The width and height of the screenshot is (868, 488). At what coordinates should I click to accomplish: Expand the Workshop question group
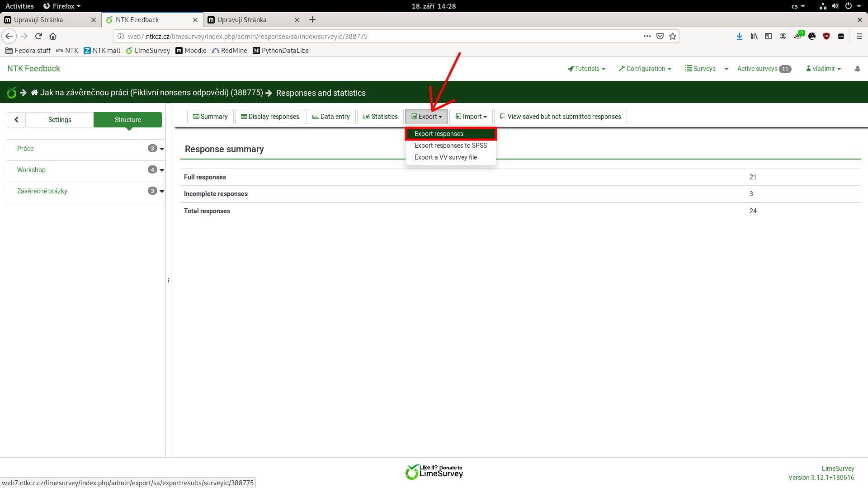coord(162,170)
